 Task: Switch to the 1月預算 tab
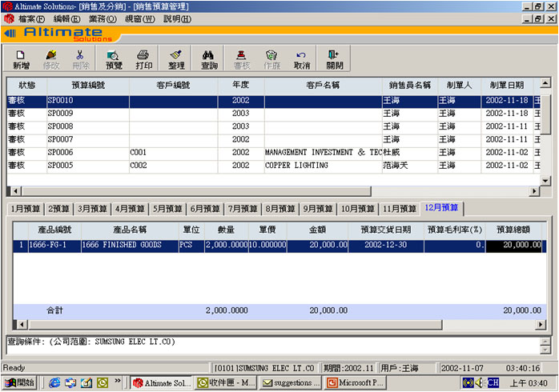(24, 209)
